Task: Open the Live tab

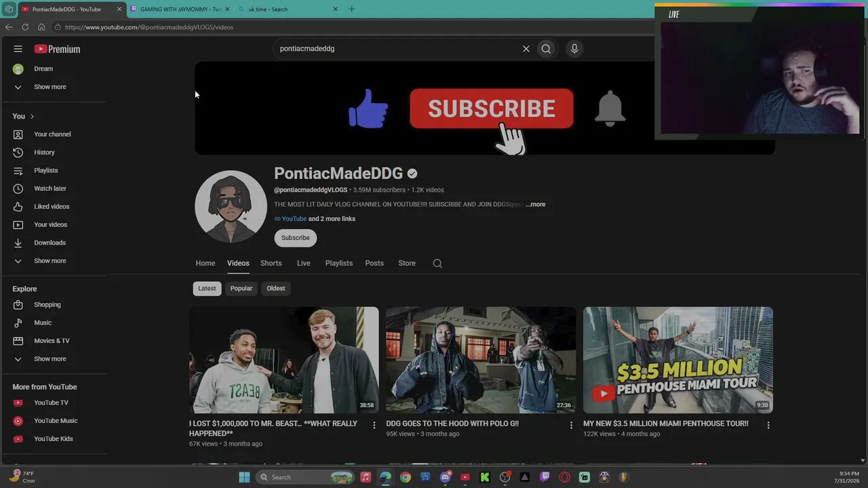Action: (304, 263)
